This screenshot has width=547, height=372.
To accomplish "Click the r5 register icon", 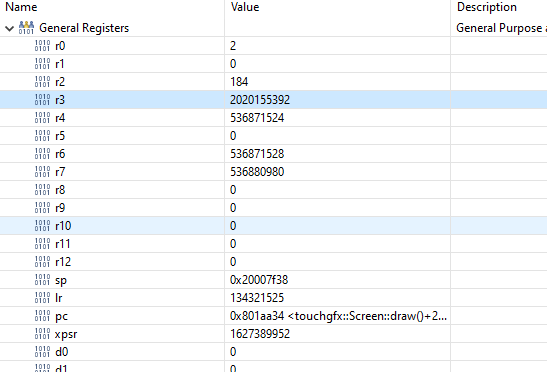I will click(42, 136).
